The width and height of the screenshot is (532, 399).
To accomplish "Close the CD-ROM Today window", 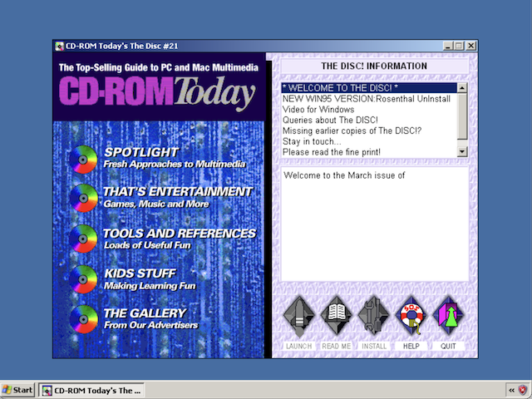I will click(x=471, y=46).
